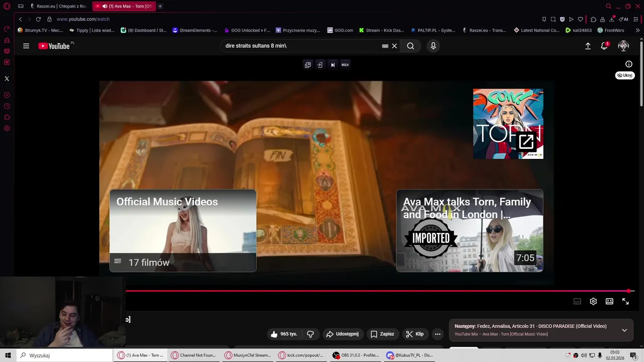
Task: Open the X (Twitter) sidebar icon
Action: point(7,78)
